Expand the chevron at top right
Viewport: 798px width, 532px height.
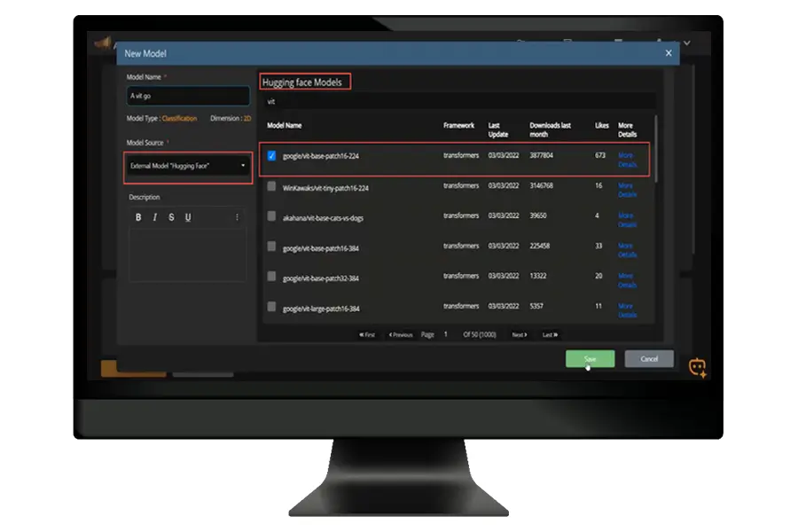(x=687, y=43)
